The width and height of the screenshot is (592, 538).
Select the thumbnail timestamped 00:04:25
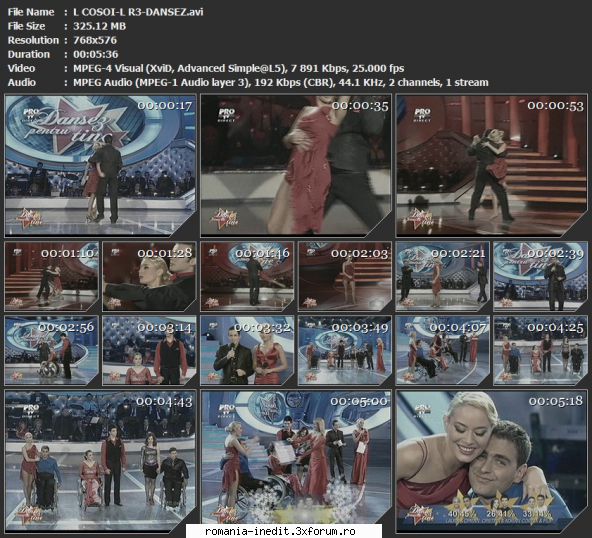(x=541, y=351)
